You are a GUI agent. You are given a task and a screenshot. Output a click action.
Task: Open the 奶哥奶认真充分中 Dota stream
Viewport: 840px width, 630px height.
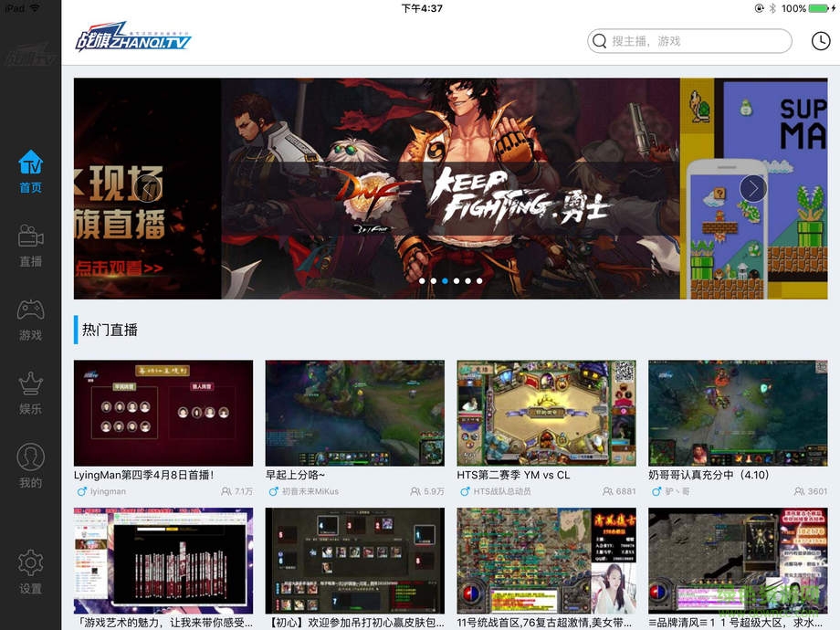coord(738,413)
